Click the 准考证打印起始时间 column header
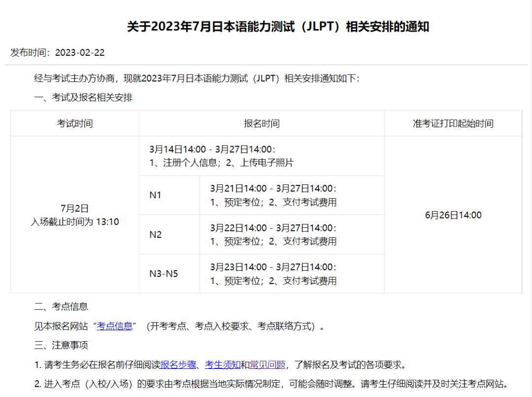This screenshot has height=397, width=532. (x=453, y=123)
